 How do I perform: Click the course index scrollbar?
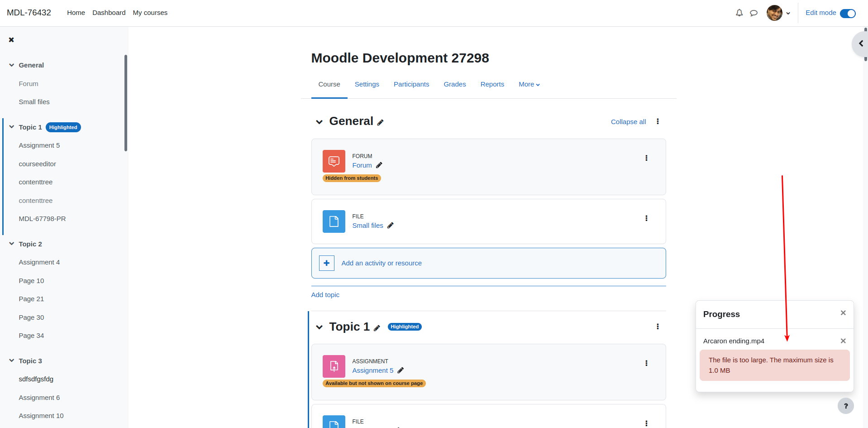(x=126, y=103)
